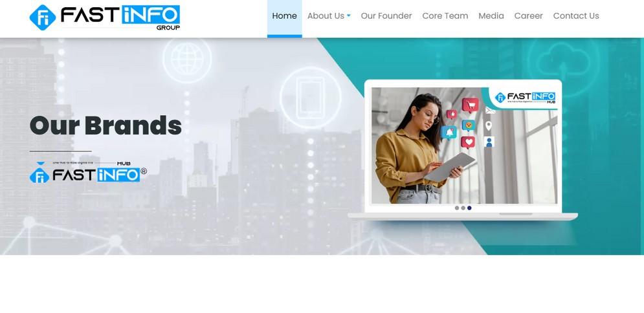644x313 pixels.
Task: Click the bell notification bubble icon
Action: click(449, 133)
